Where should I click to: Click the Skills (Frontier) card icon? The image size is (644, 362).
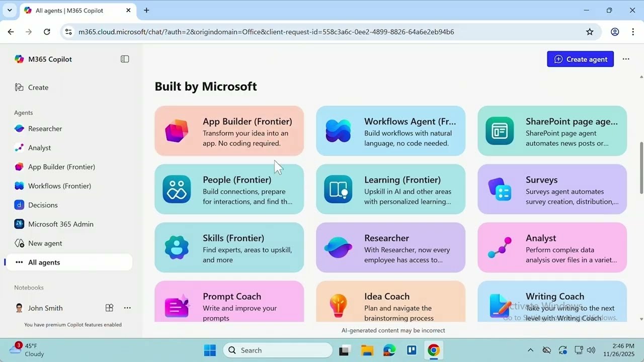[x=177, y=247]
